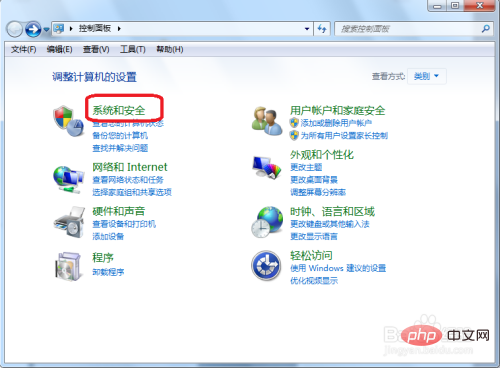The width and height of the screenshot is (500, 368).
Task: Open the System and Security shield icon
Action: 68,121
